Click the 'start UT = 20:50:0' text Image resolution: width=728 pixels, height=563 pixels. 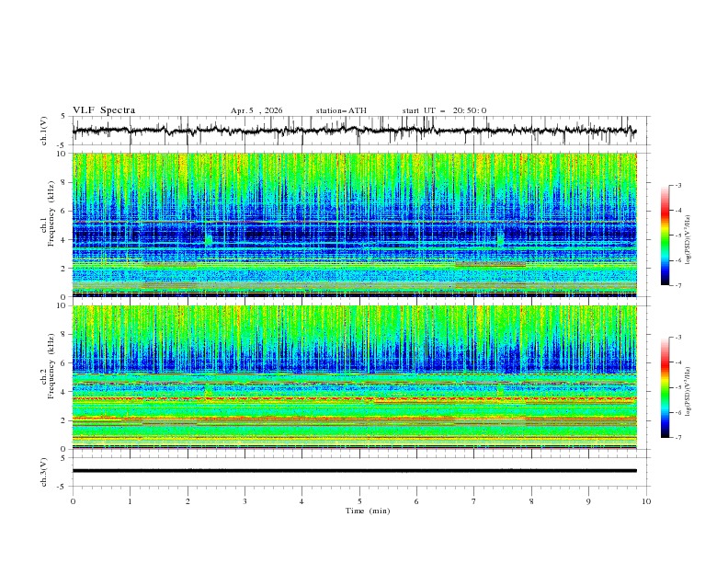[x=444, y=110]
